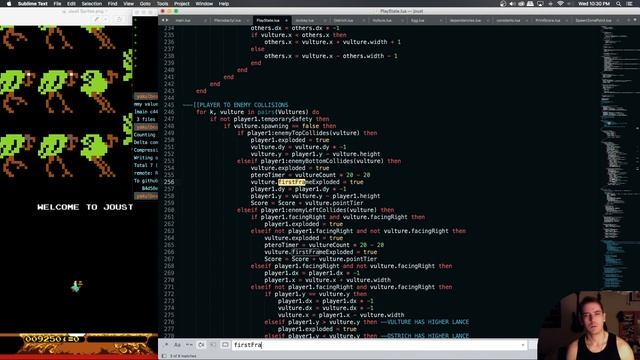Viewport: 640px width, 360px height.
Task: Open Sublime Text application menu
Action: [x=33, y=4]
